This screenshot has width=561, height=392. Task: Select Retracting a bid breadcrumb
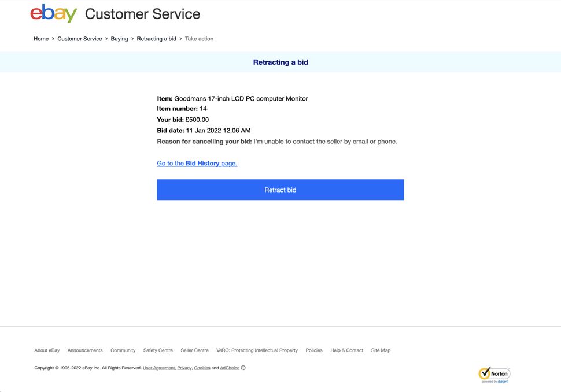click(156, 38)
